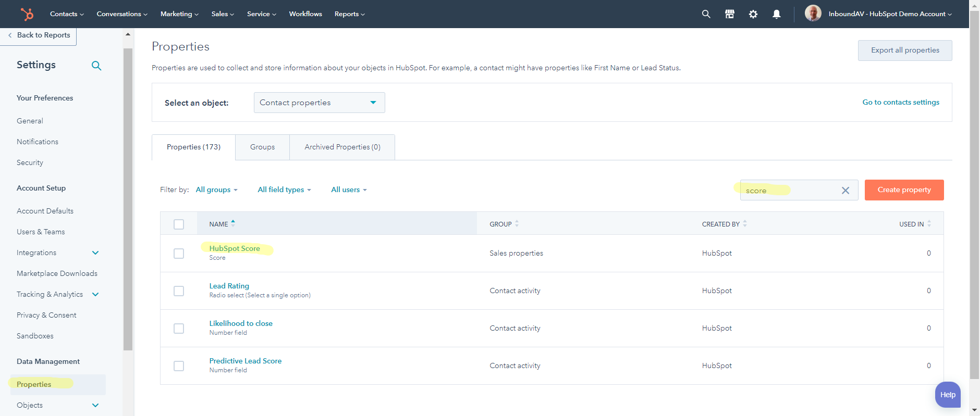Open the Marketing nav menu
980x416 pixels.
pyautogui.click(x=179, y=14)
